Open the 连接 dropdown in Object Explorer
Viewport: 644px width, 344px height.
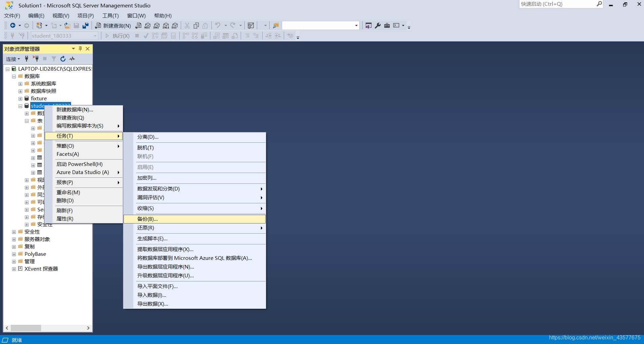13,59
